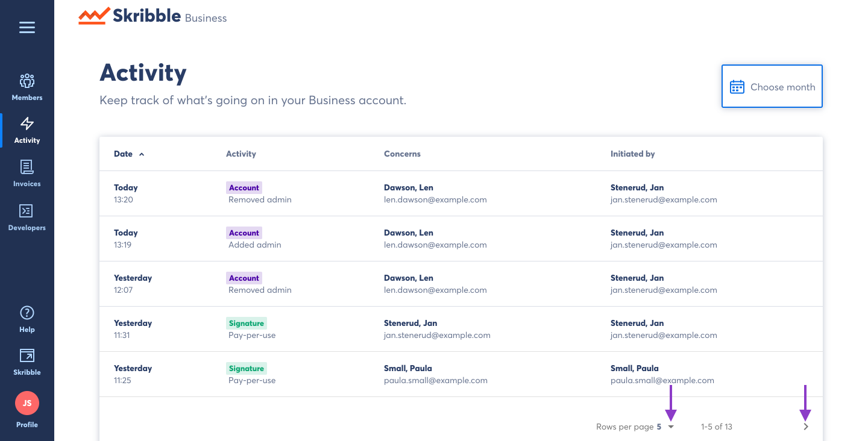The height and width of the screenshot is (441, 868).
Task: Click the calendar icon in Choose month
Action: click(737, 87)
